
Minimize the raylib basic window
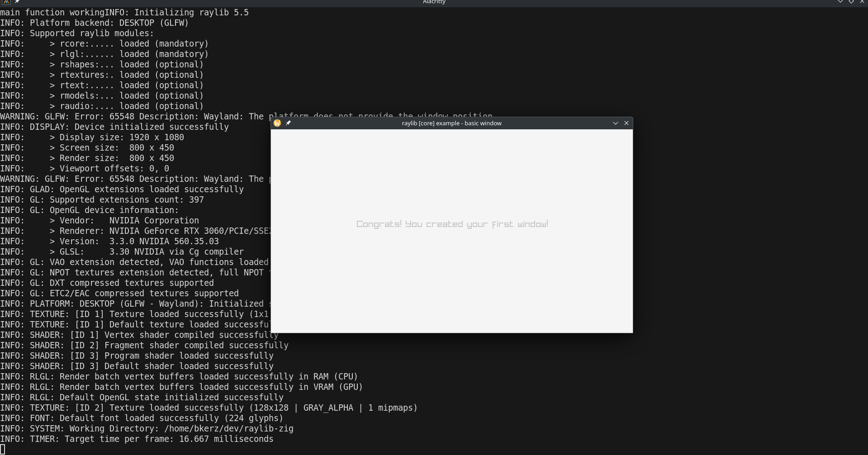615,123
